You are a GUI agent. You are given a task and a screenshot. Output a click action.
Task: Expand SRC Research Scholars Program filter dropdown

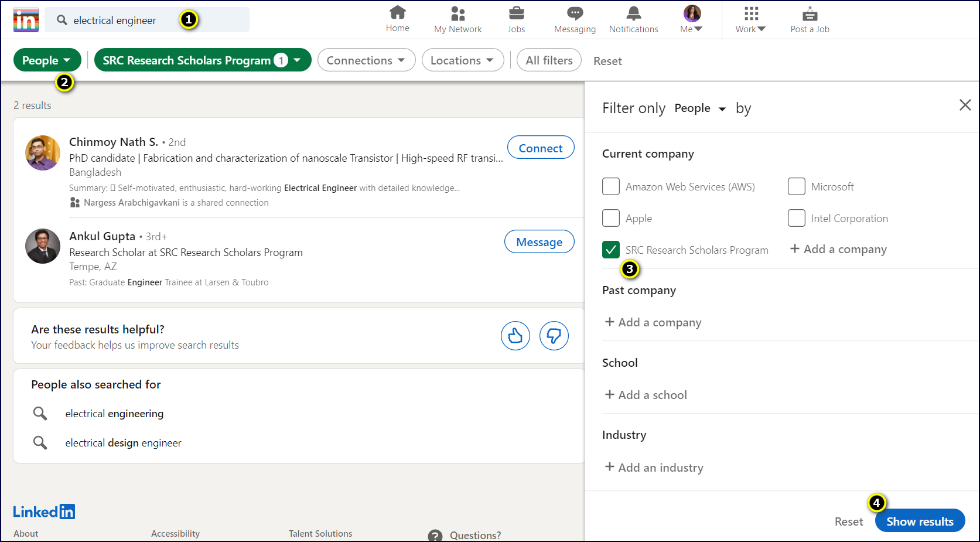coord(203,60)
